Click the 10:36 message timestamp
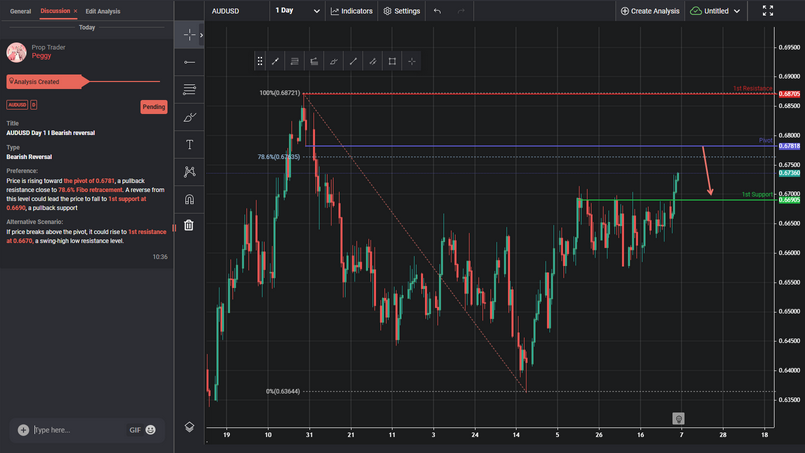 160,257
